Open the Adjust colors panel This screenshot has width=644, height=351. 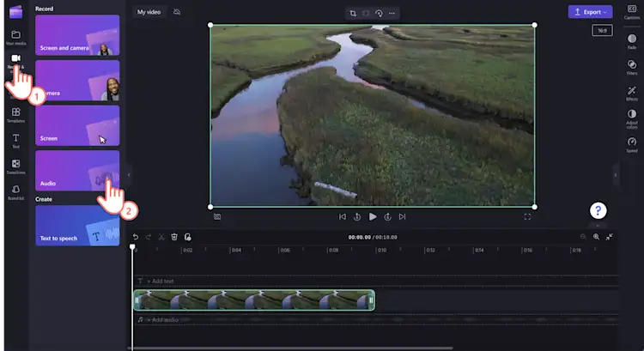632,119
